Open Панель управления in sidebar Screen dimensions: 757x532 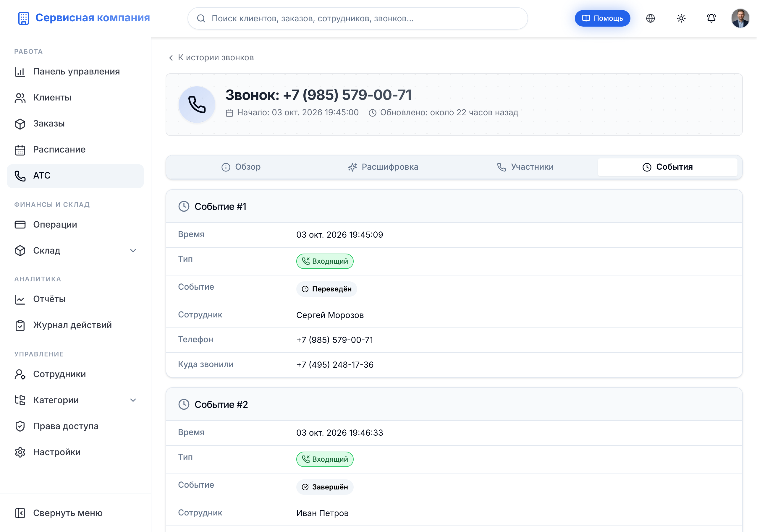(75, 72)
